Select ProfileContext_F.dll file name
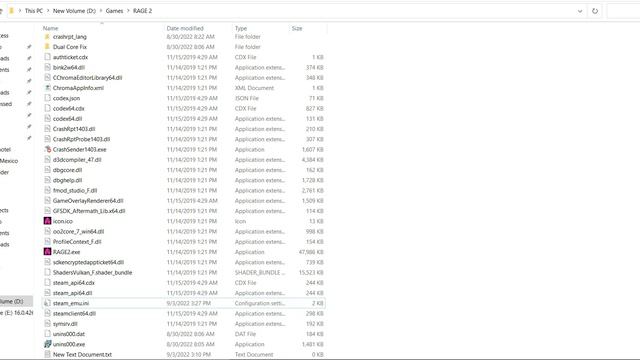 pyautogui.click(x=77, y=242)
